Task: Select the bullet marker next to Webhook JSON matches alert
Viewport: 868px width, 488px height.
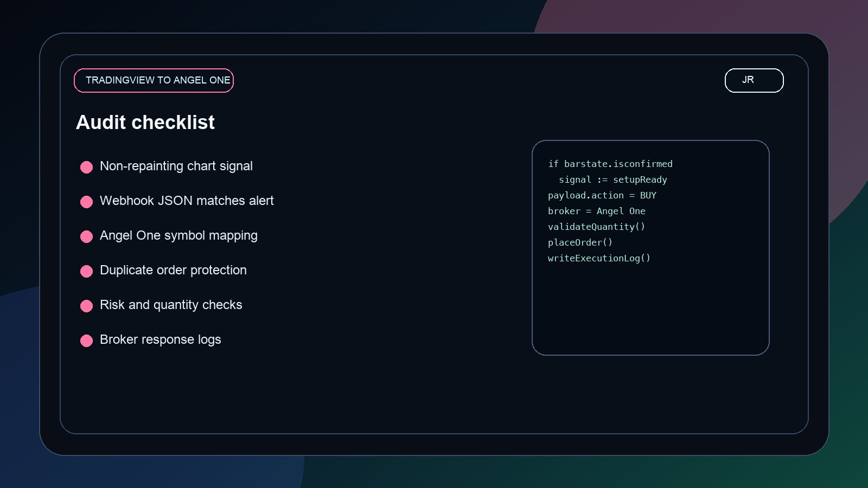Action: point(86,202)
